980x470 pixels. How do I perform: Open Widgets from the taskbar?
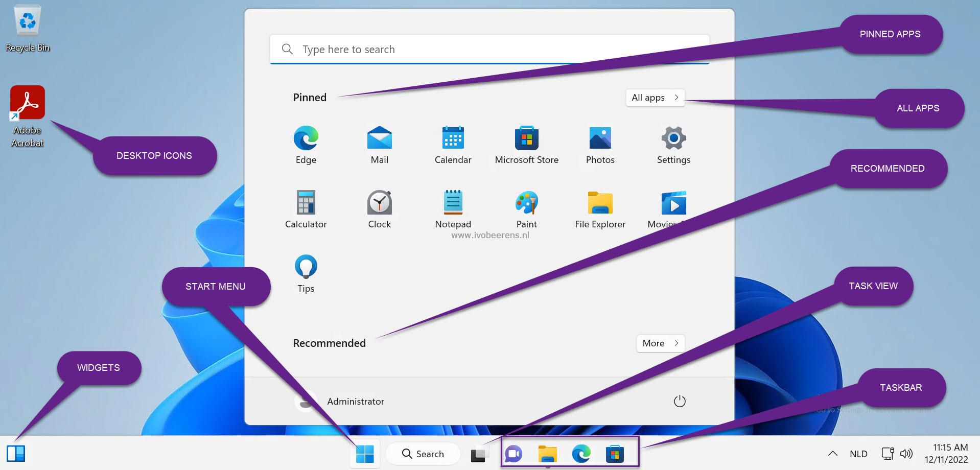(16, 454)
